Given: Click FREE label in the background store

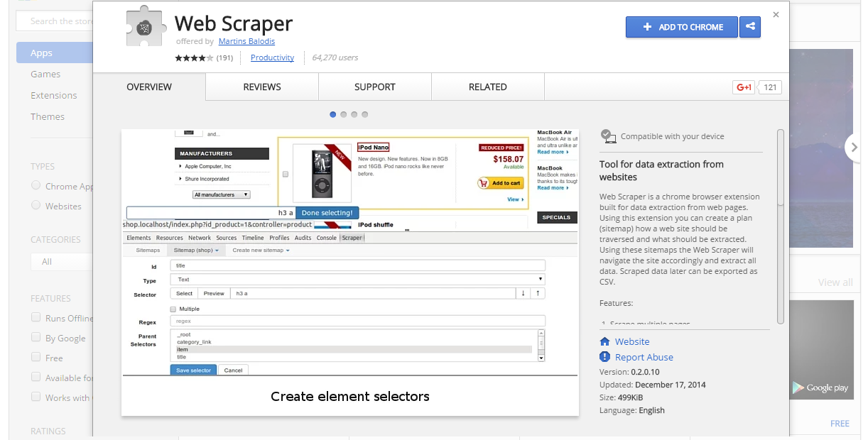Looking at the screenshot, I should click(840, 423).
